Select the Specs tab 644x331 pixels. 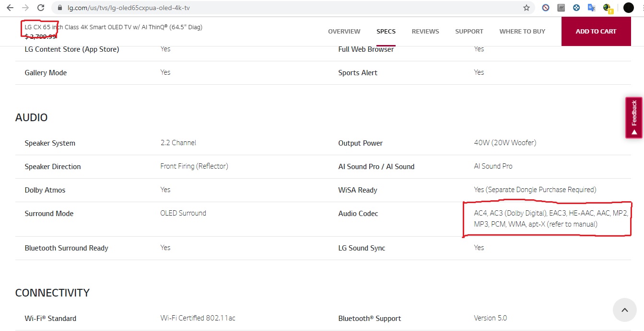coord(386,31)
